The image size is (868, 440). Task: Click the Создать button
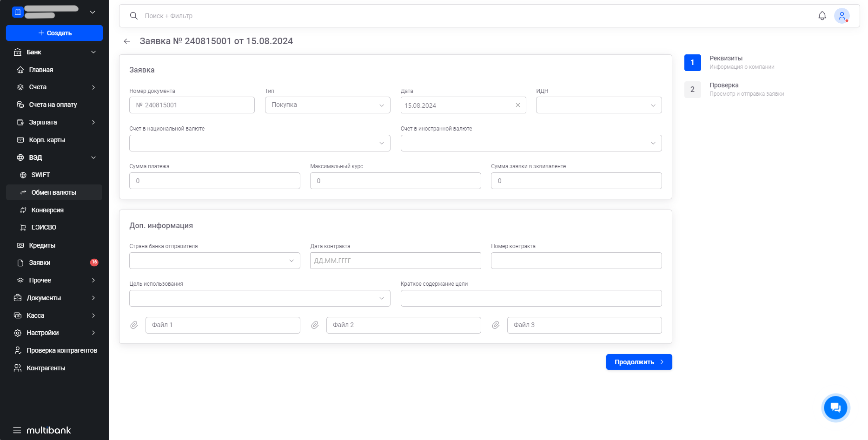point(54,33)
